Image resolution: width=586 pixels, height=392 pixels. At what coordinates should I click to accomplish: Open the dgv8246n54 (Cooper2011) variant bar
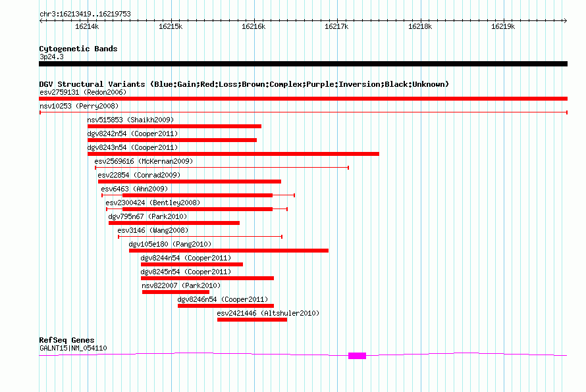point(226,306)
